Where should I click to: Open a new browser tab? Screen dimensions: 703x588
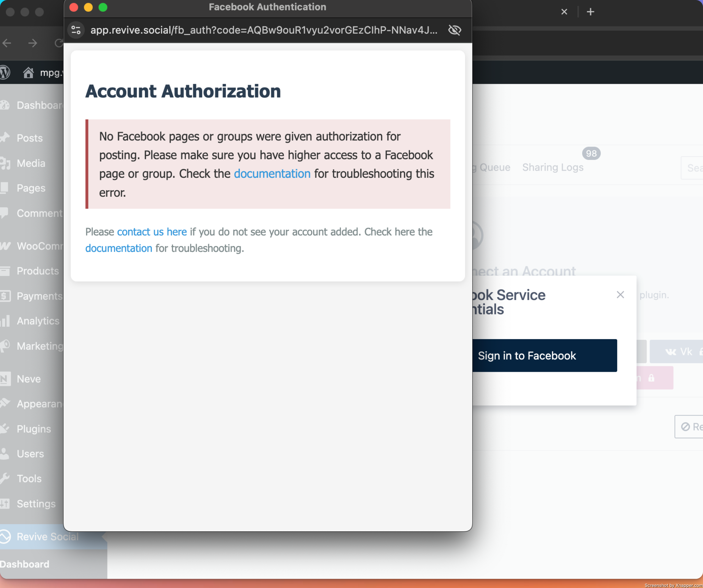[590, 12]
